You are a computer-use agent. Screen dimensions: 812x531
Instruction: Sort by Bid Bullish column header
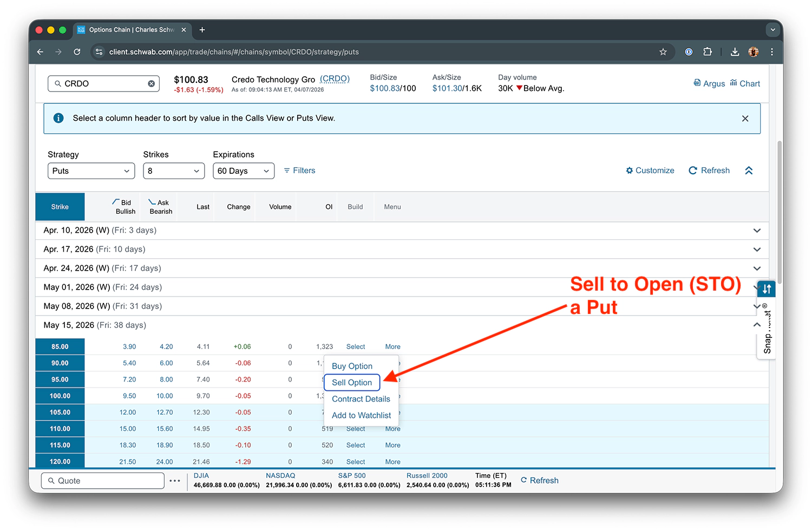click(125, 207)
